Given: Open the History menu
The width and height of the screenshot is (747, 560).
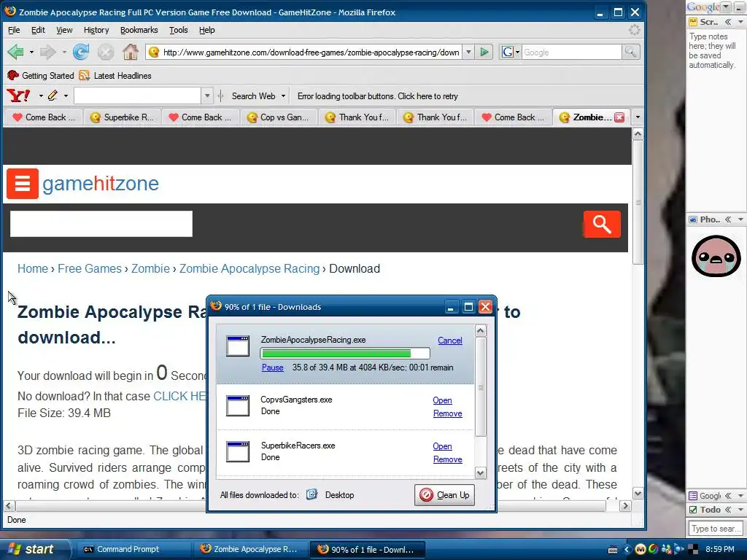Looking at the screenshot, I should 96,30.
